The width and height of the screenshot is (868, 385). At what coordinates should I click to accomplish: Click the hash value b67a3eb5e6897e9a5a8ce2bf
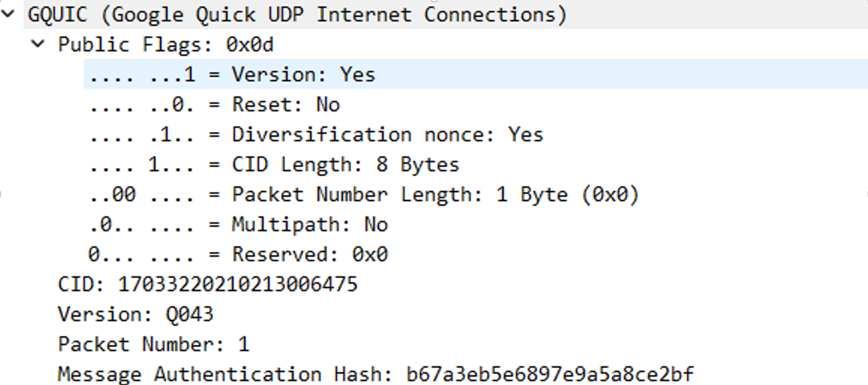pyautogui.click(x=549, y=374)
